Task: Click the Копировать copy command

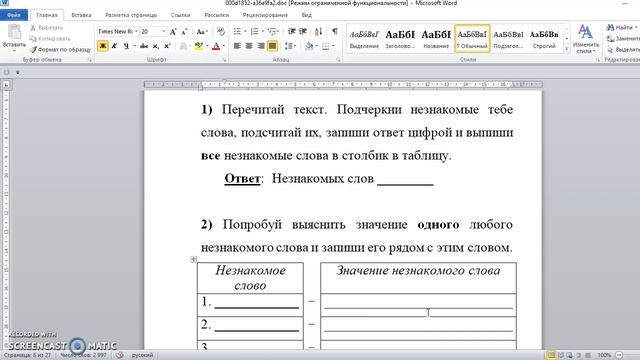Action: point(50,38)
